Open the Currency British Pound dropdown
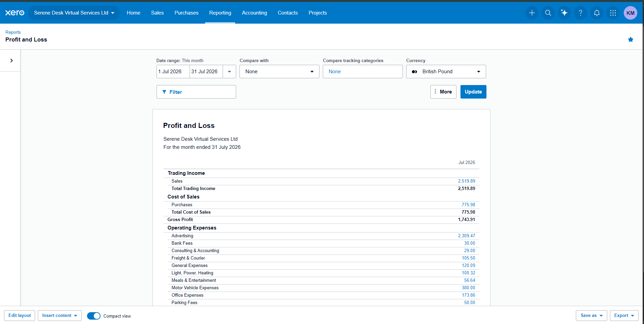 (x=446, y=72)
